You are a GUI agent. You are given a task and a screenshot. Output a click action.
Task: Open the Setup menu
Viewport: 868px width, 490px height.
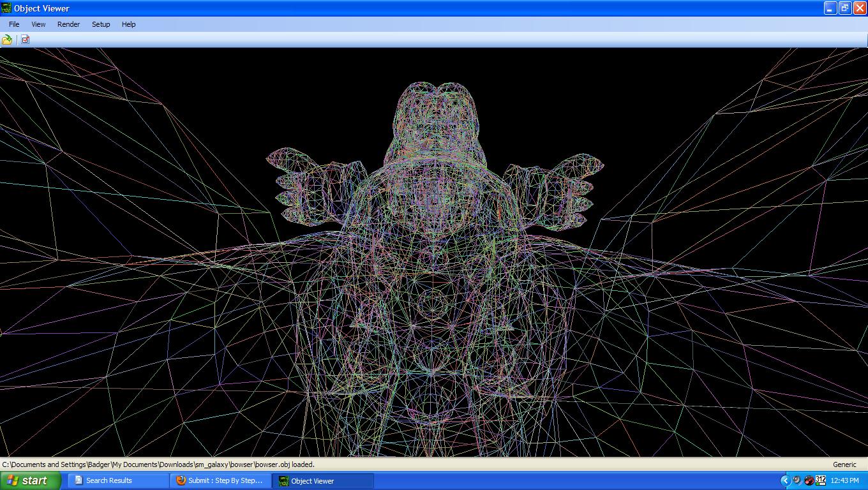(x=101, y=24)
